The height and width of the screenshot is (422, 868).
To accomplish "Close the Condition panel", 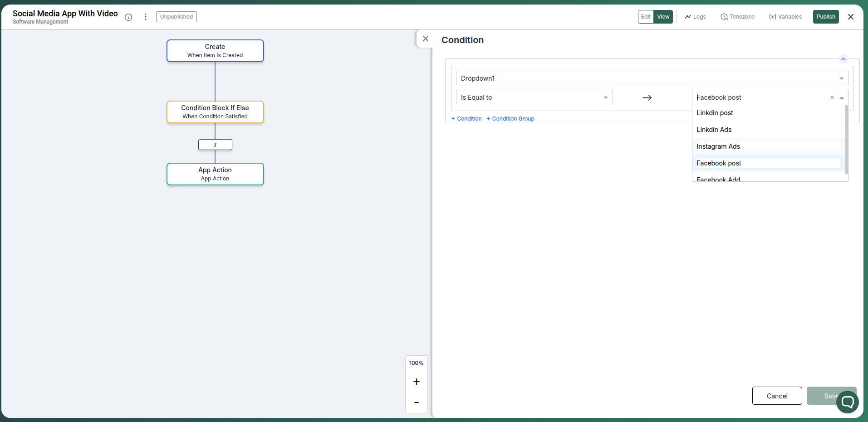I will coord(426,39).
